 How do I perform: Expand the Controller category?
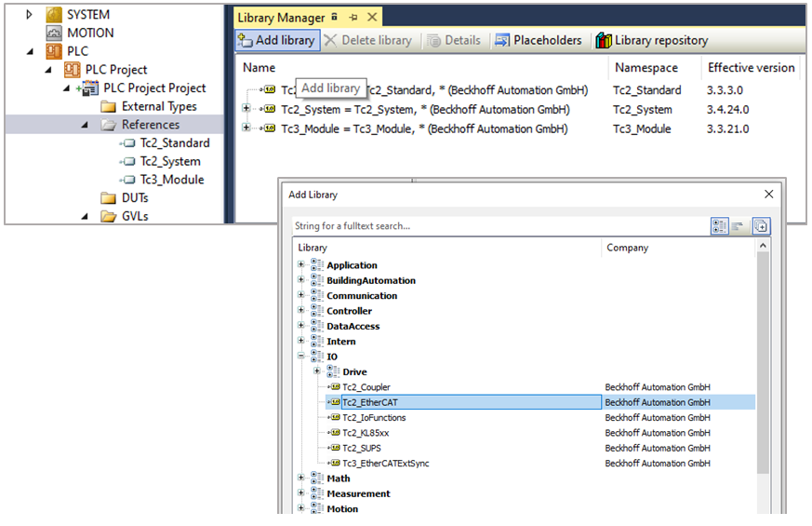pos(300,310)
